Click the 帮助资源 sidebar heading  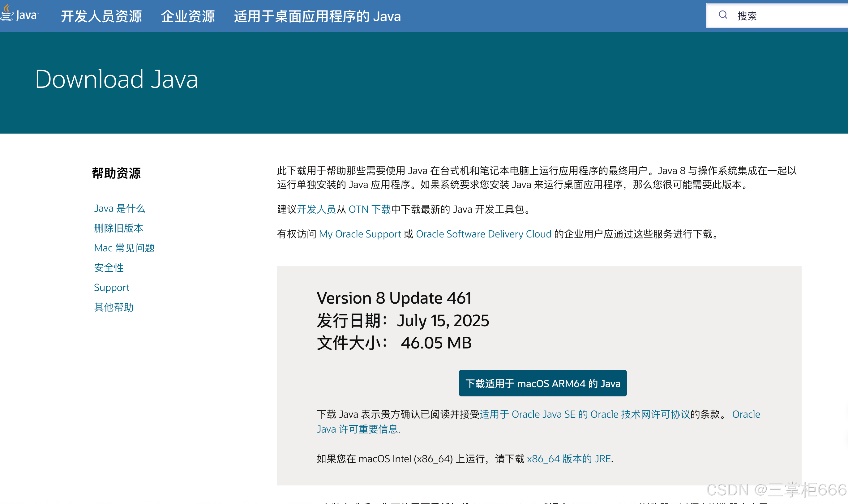116,173
